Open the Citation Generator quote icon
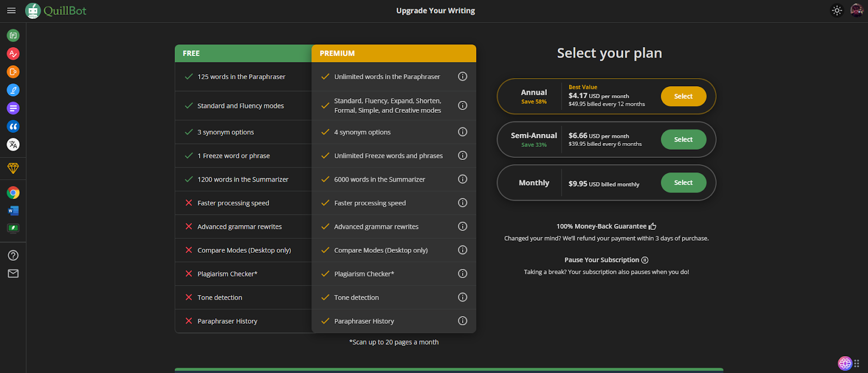 tap(13, 126)
